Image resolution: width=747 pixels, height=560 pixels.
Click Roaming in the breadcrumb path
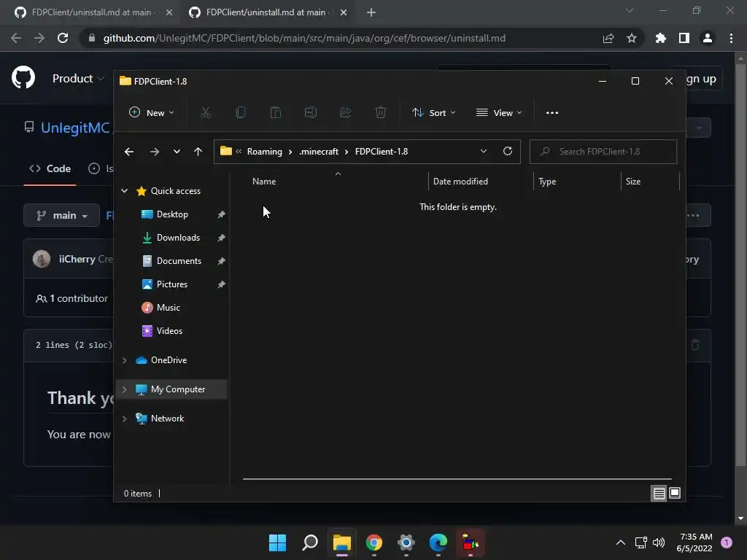pyautogui.click(x=264, y=152)
